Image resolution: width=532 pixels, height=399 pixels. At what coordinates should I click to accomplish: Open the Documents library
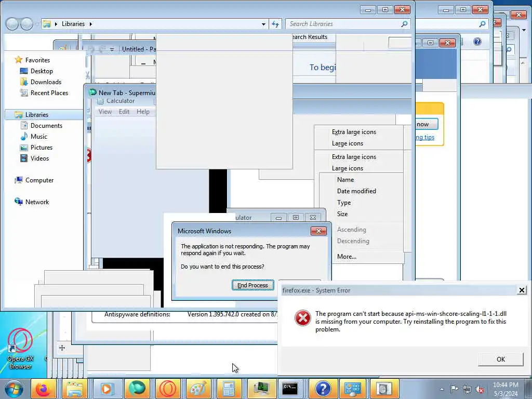(x=46, y=126)
